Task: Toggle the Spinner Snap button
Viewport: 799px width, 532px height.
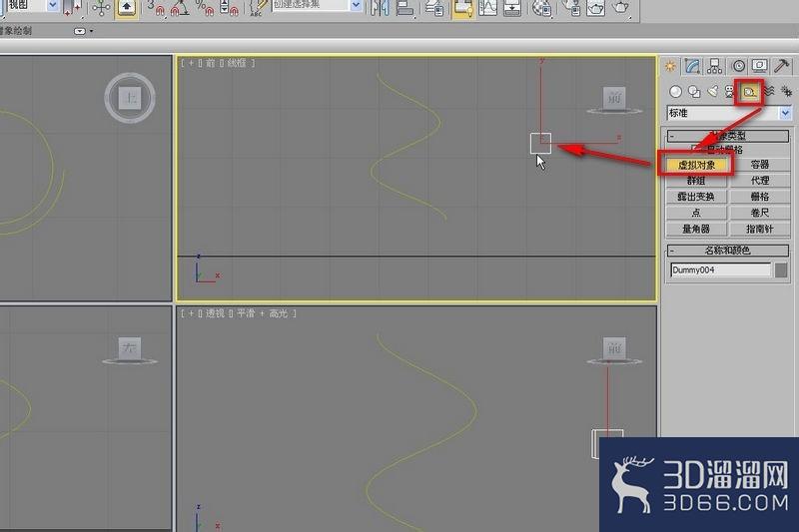Action: (229, 8)
